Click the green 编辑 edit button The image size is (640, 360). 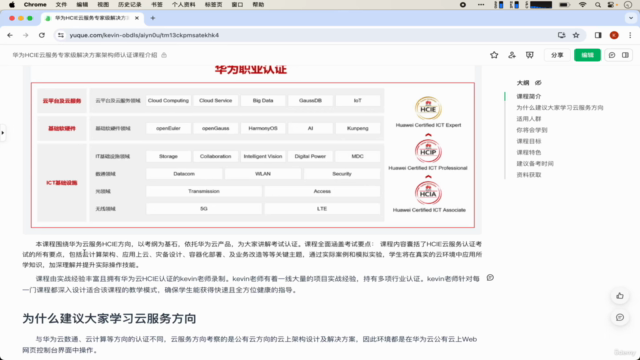[587, 55]
